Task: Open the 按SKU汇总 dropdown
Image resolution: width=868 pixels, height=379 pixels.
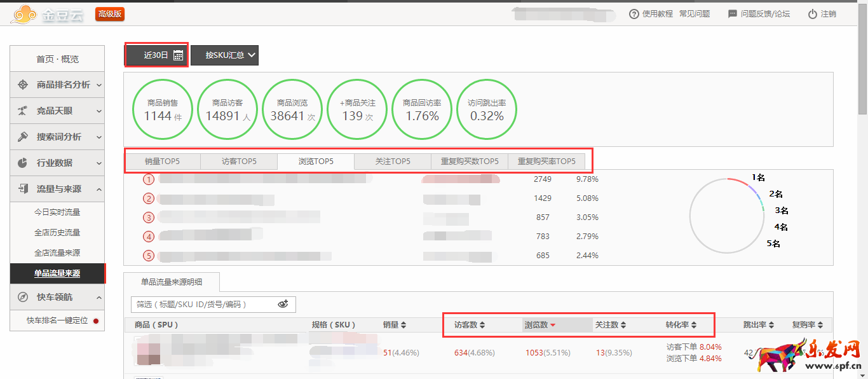Action: 224,55
